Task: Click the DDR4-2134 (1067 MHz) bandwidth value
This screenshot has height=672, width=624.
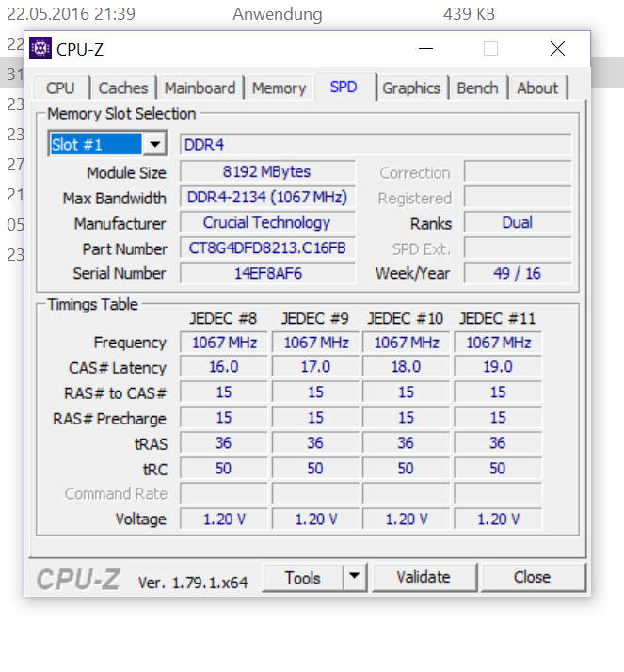Action: click(267, 197)
